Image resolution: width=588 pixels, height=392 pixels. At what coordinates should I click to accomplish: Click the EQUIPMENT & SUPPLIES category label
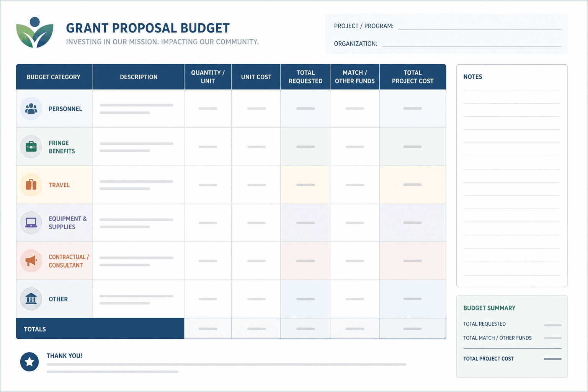pos(68,223)
